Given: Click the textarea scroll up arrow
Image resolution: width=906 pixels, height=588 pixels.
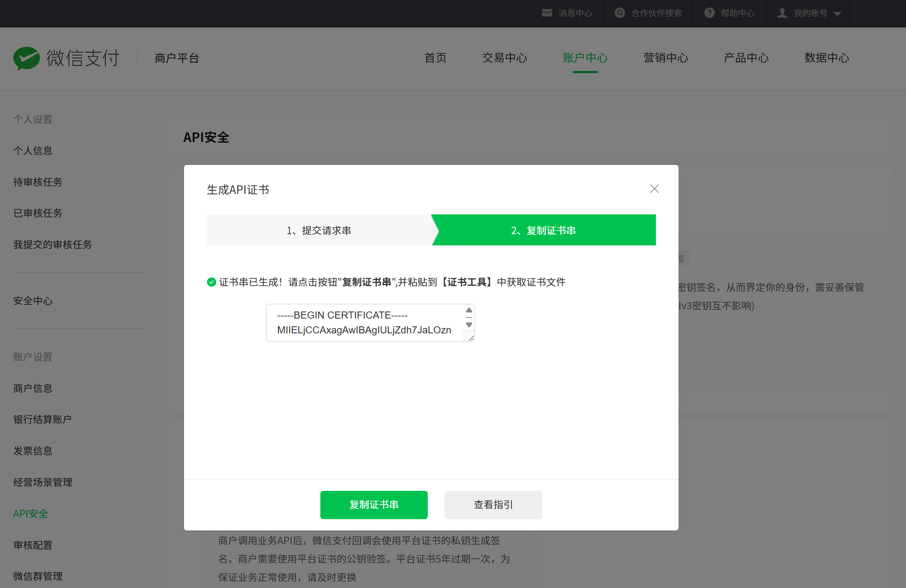Looking at the screenshot, I should pos(469,310).
